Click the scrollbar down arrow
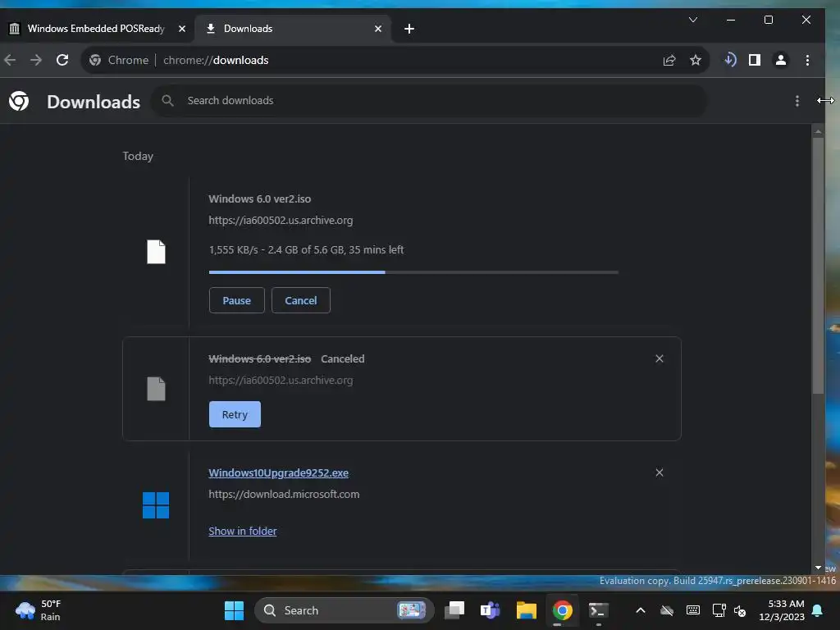Viewport: 840px width, 630px height. click(x=818, y=568)
